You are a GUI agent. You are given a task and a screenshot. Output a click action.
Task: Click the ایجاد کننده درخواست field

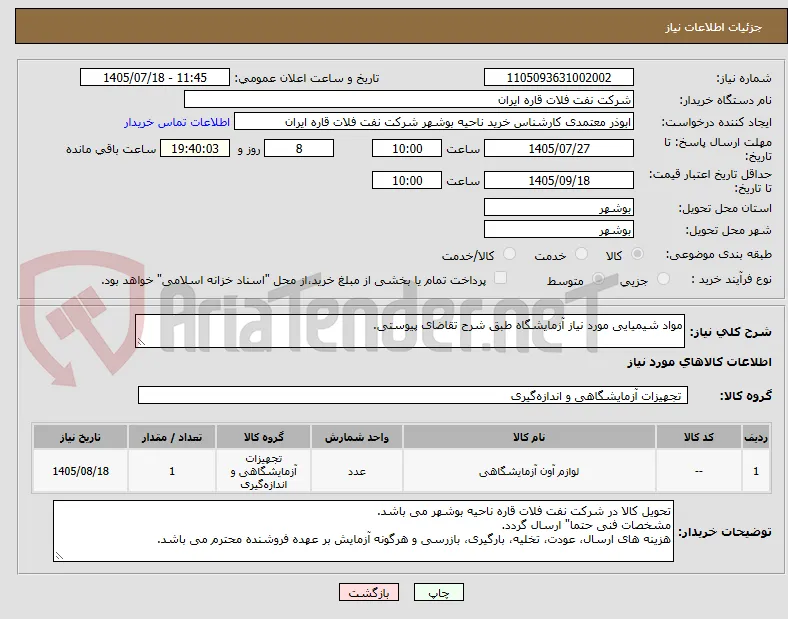434,122
